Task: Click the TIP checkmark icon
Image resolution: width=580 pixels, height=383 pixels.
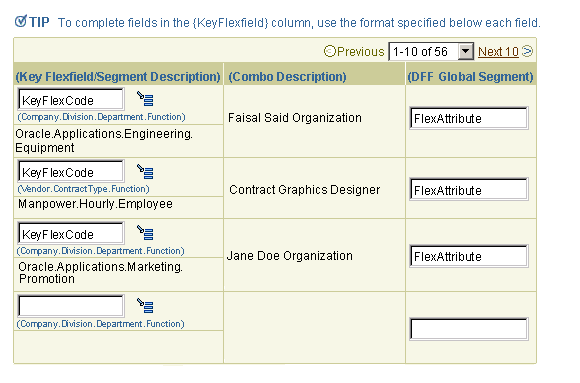Action: (x=21, y=21)
